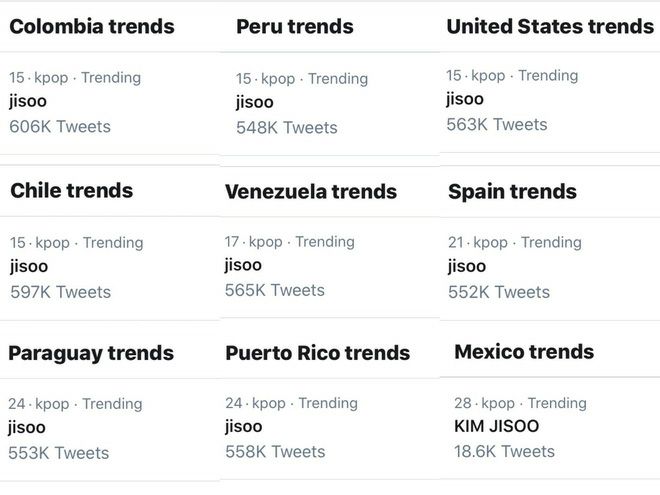Select the Chile trends heading

(72, 191)
